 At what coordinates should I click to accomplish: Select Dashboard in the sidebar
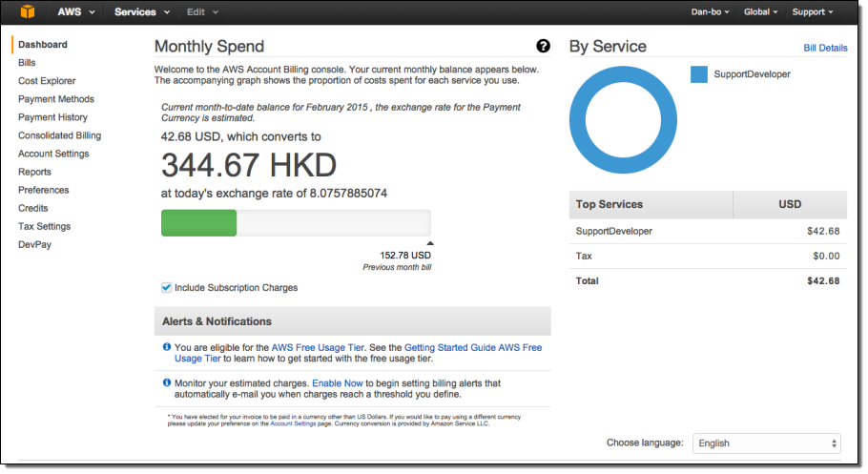(x=43, y=44)
